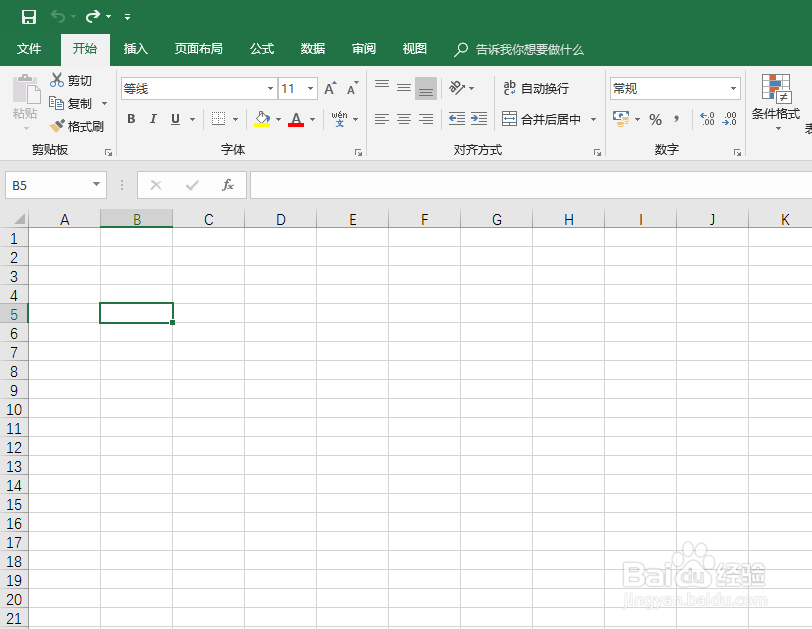The width and height of the screenshot is (812, 629).
Task: Click the increase font size icon
Action: 330,89
